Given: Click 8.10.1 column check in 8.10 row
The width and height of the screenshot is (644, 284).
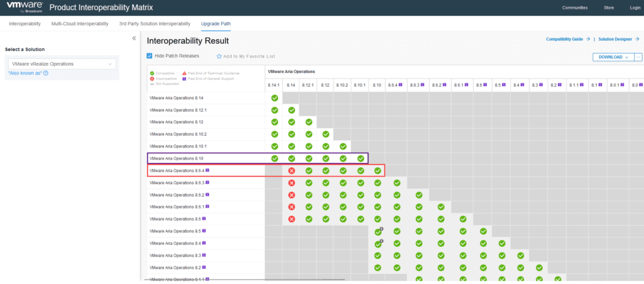Looking at the screenshot, I should [360, 158].
